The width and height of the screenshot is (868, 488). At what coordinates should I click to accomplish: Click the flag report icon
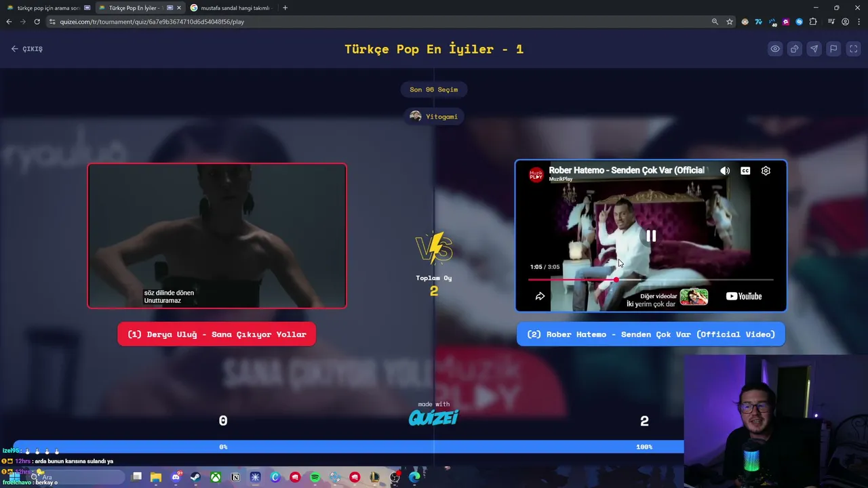click(834, 49)
